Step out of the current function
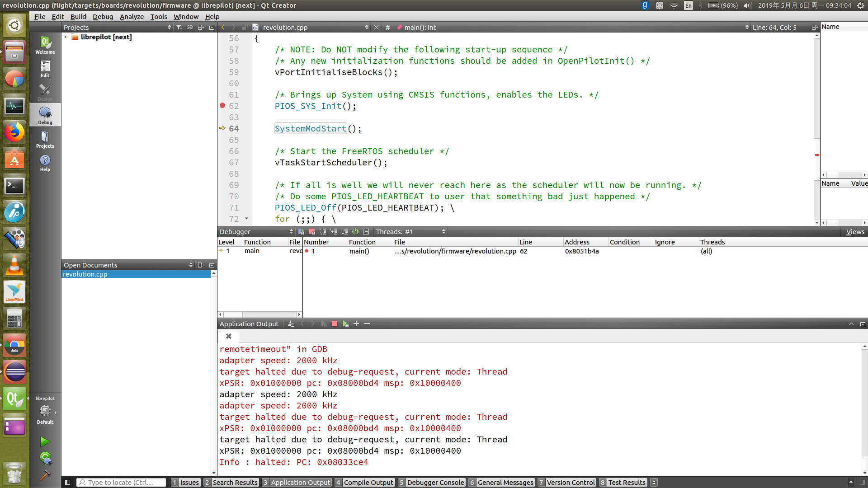The width and height of the screenshot is (868, 488). tap(345, 231)
